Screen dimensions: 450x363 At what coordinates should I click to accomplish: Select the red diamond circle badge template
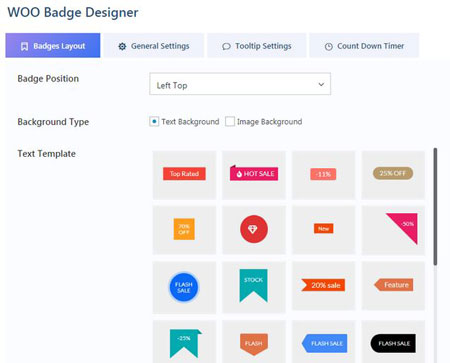click(x=254, y=230)
